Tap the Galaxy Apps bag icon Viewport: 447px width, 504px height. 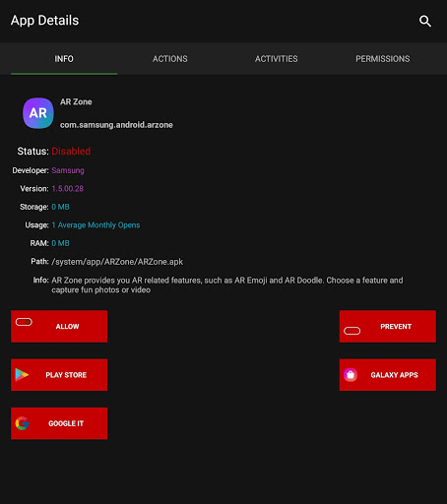(x=351, y=375)
